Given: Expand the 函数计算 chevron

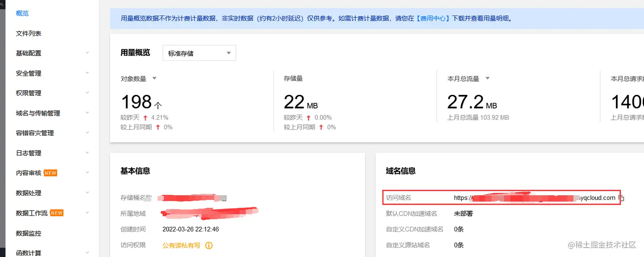Looking at the screenshot, I should 87,252.
